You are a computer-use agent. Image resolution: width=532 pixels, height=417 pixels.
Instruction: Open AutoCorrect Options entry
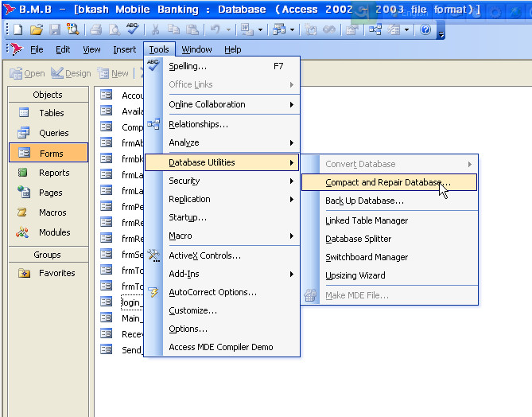[x=222, y=292]
